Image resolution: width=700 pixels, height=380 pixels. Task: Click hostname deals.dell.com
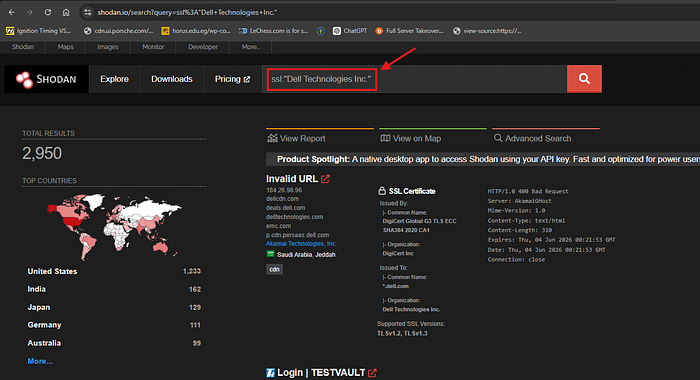click(x=286, y=208)
